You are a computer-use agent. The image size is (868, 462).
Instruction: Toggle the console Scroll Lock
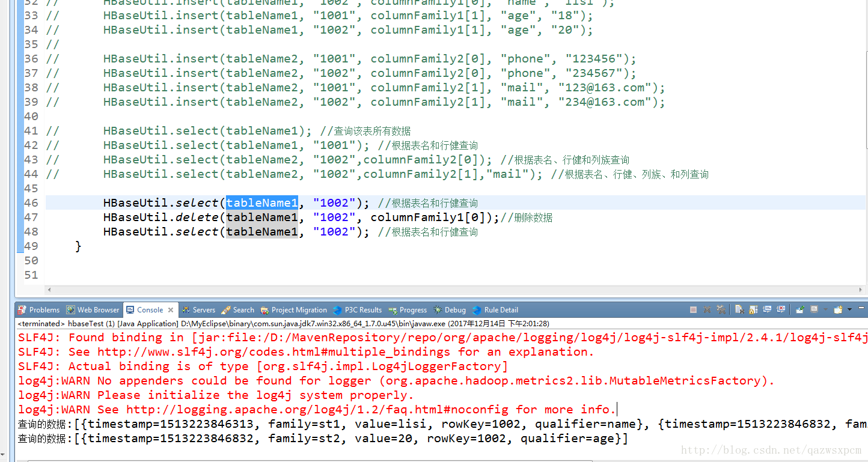pos(754,310)
